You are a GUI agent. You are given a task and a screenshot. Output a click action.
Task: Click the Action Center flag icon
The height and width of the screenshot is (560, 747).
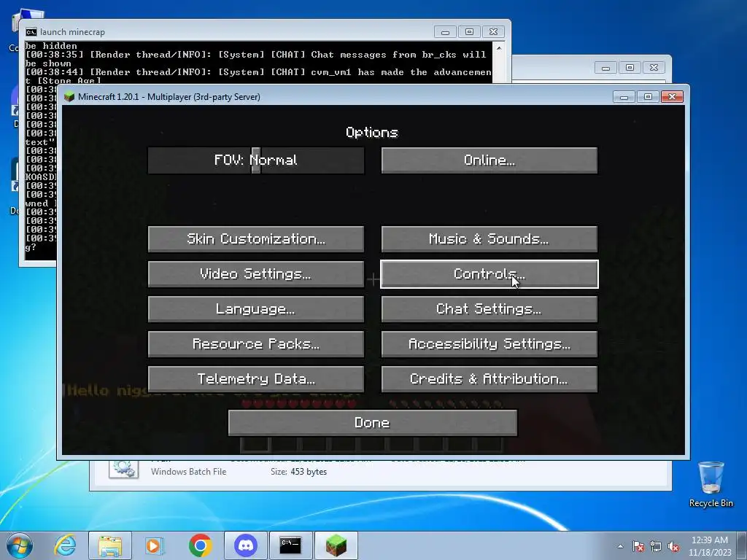click(638, 546)
